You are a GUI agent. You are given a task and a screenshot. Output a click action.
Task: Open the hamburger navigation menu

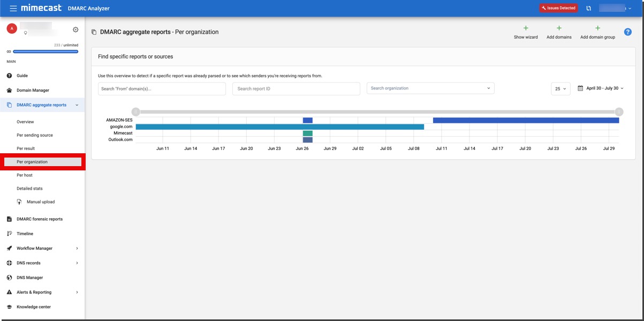pyautogui.click(x=13, y=8)
